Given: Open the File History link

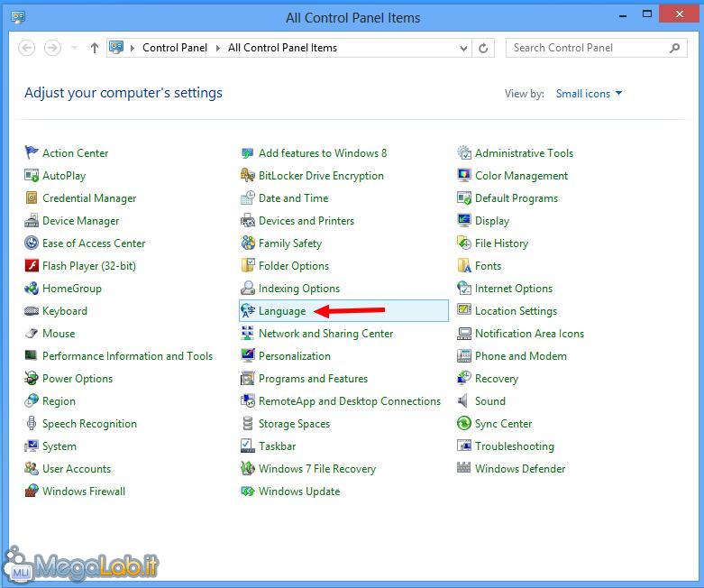Looking at the screenshot, I should (501, 243).
